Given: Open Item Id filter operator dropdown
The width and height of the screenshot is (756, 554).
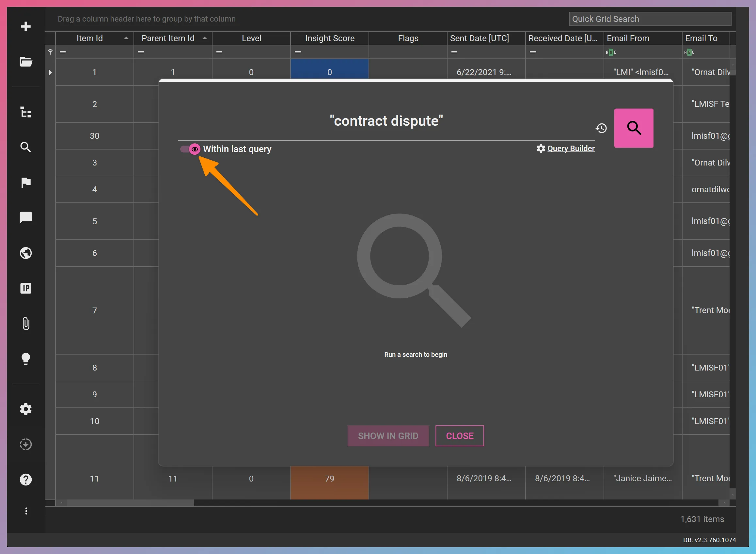Looking at the screenshot, I should (x=63, y=52).
